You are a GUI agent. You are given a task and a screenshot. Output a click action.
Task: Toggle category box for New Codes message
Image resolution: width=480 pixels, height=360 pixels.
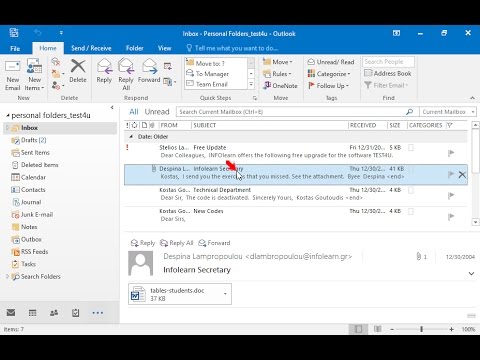pos(411,211)
